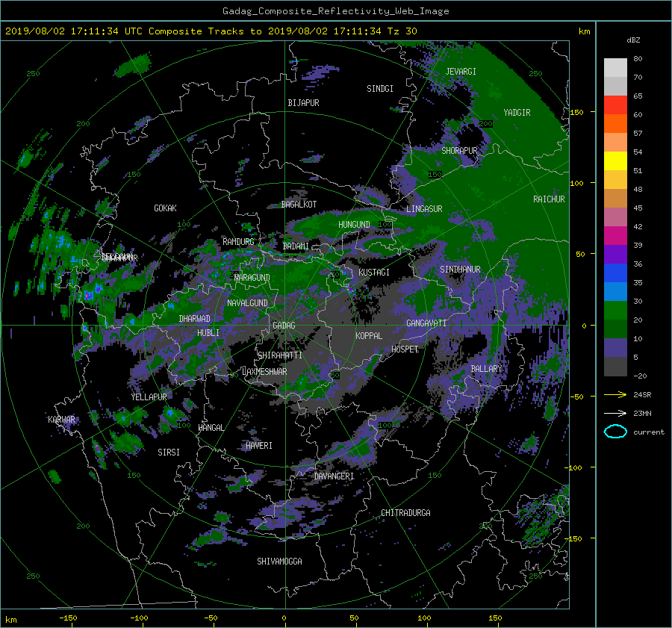Select the magenta 39-42 dBZ legend swatch

615,235
